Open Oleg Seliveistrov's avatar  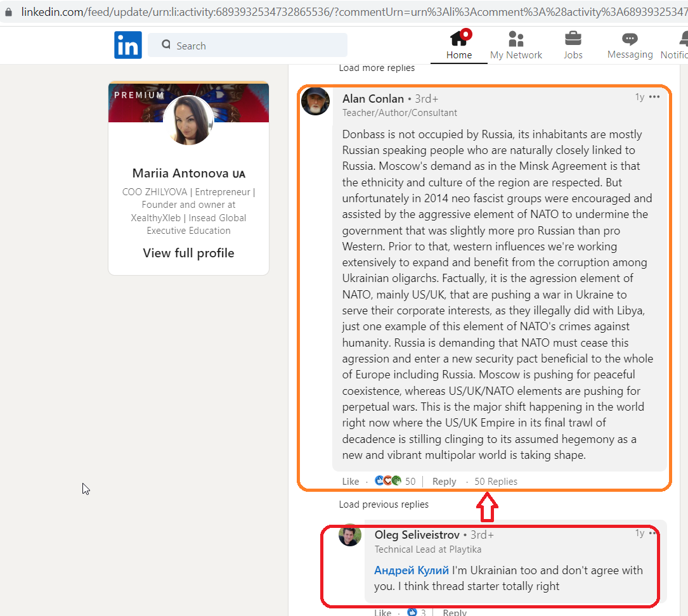[350, 536]
